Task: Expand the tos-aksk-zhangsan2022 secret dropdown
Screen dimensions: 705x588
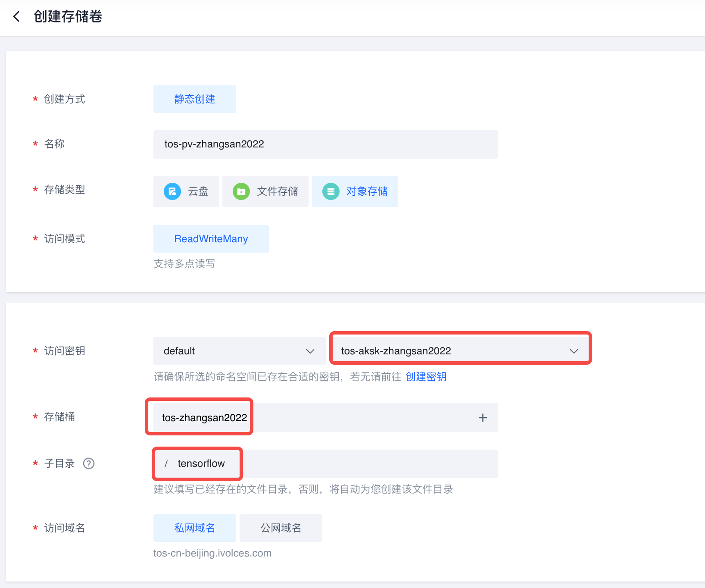Action: pyautogui.click(x=459, y=351)
